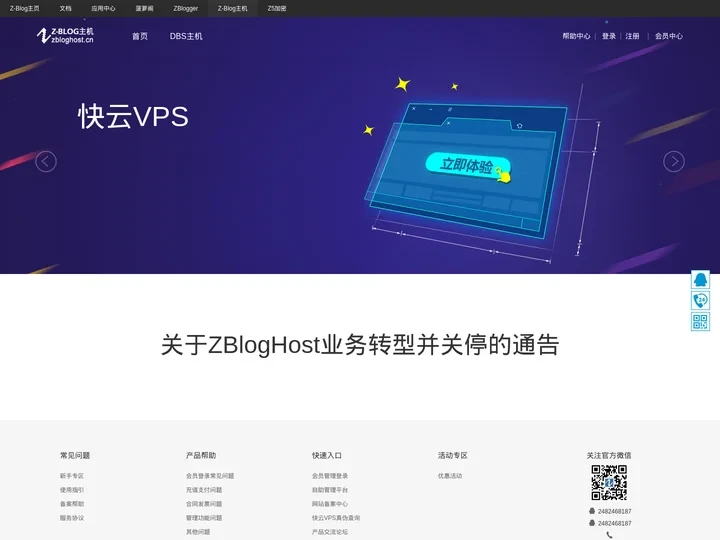Click the 快速入口 footer heading
Viewport: 720px width, 540px height.
(x=327, y=456)
